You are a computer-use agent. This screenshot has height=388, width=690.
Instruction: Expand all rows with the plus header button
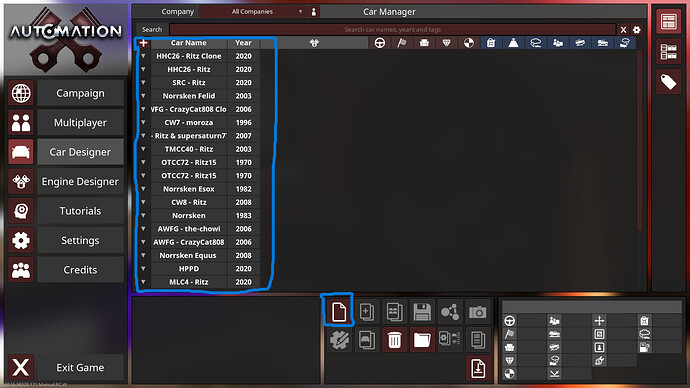143,43
